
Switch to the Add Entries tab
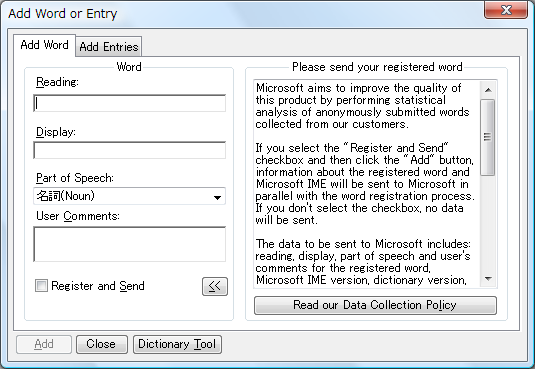(x=109, y=46)
